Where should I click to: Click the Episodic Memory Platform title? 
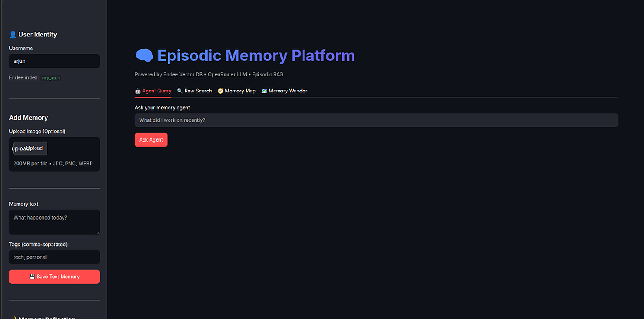coord(256,55)
